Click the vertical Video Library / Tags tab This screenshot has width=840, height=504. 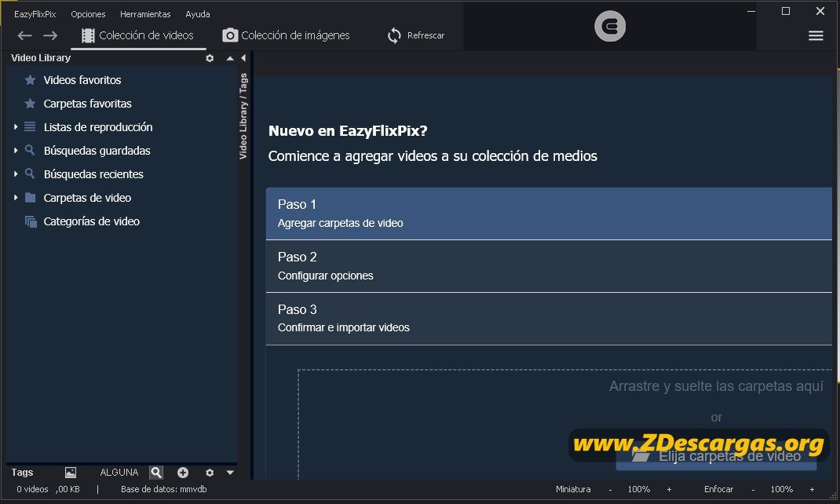[243, 116]
